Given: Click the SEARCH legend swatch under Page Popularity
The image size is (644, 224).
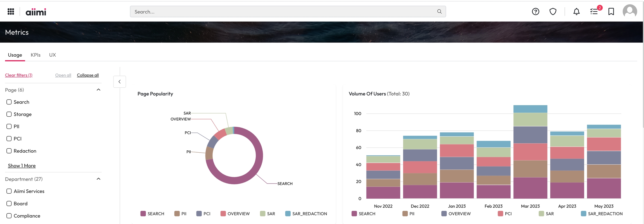Looking at the screenshot, I should point(143,214).
